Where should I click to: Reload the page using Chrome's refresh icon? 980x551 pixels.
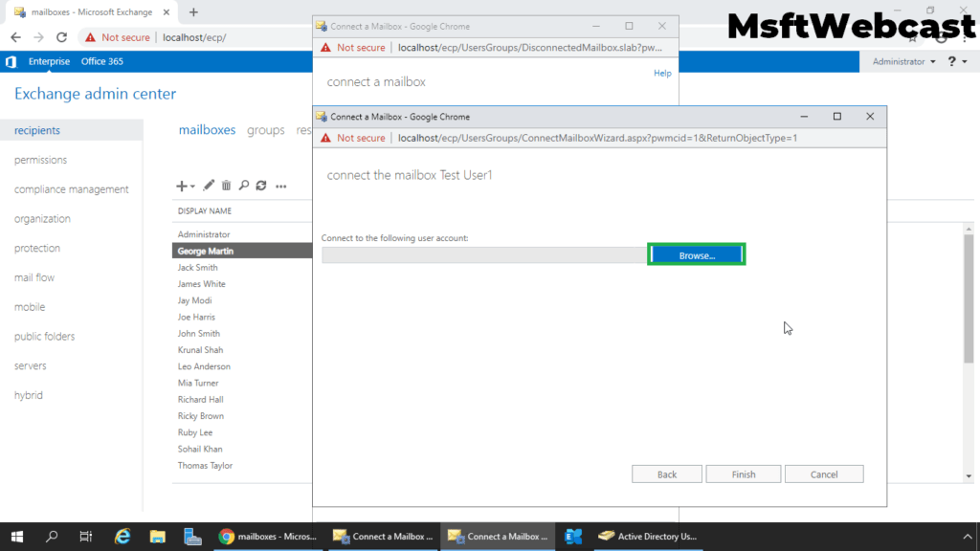click(61, 37)
